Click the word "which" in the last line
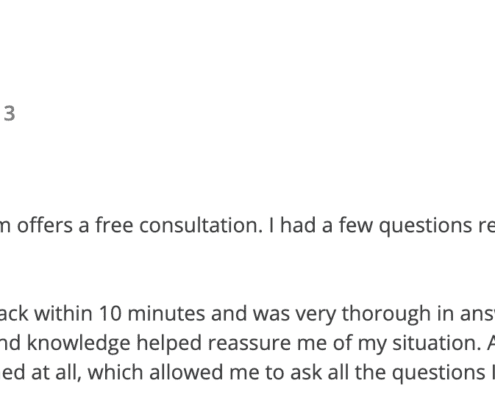 (115, 372)
